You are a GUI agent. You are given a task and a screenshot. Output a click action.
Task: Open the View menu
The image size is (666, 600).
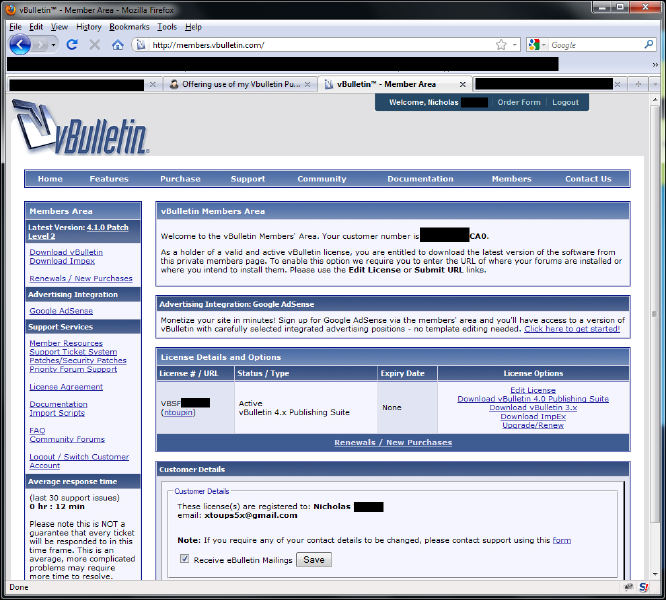click(59, 27)
